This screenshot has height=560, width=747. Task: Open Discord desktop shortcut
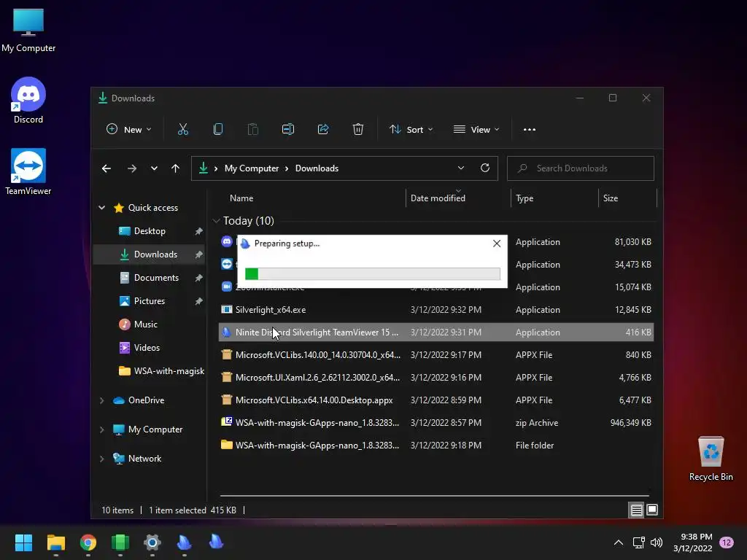click(28, 101)
